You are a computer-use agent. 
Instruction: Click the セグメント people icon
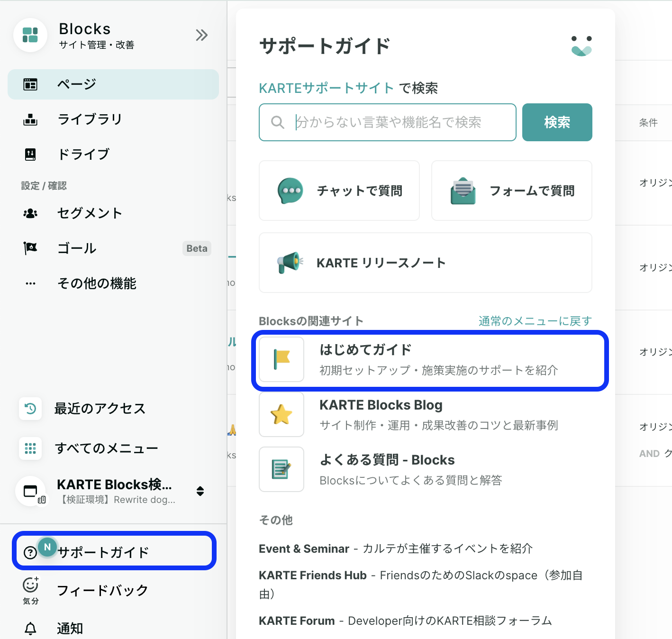pos(30,213)
